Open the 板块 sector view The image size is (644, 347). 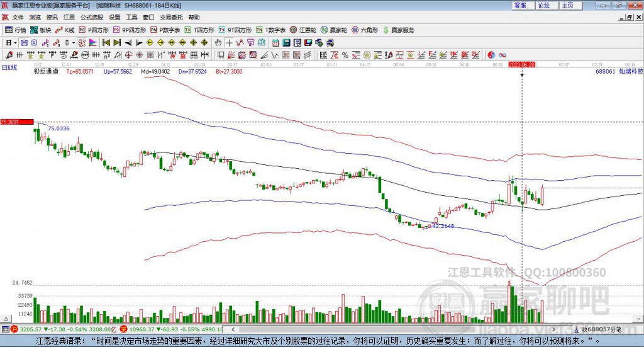41,30
